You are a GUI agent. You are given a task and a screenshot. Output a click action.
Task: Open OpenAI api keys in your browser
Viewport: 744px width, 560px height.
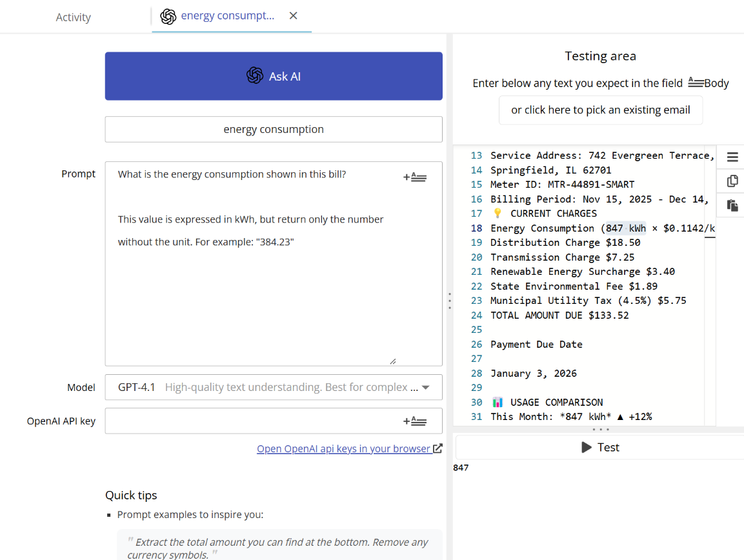pyautogui.click(x=344, y=448)
